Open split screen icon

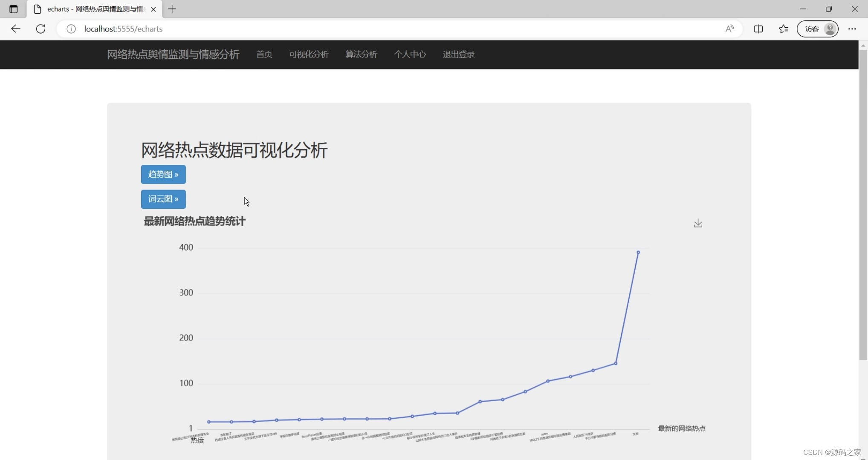758,29
